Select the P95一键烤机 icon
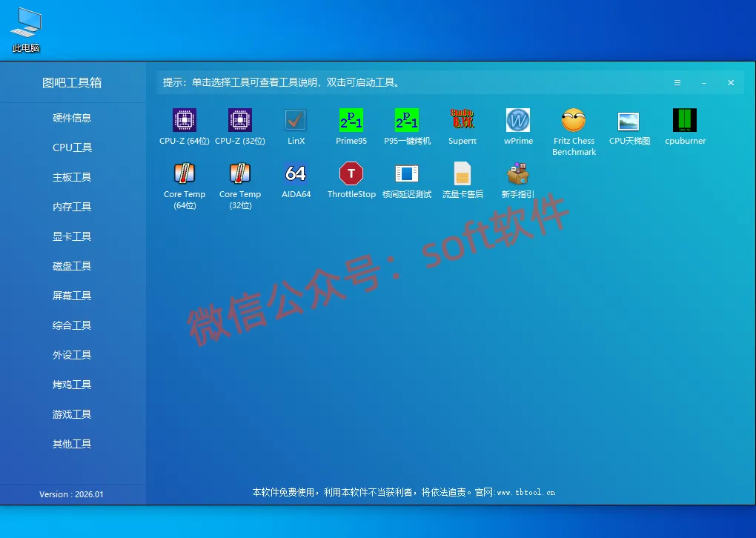 point(407,120)
